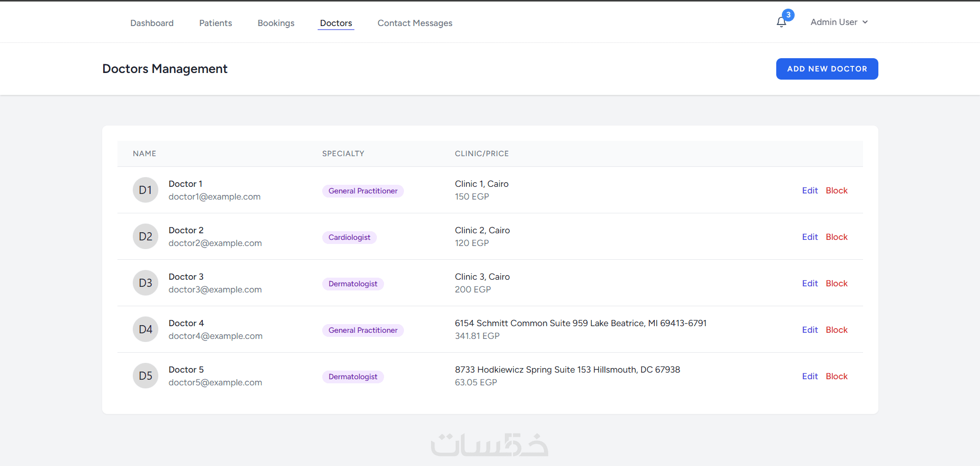This screenshot has height=466, width=980.
Task: Open the Patients page
Action: [216, 23]
